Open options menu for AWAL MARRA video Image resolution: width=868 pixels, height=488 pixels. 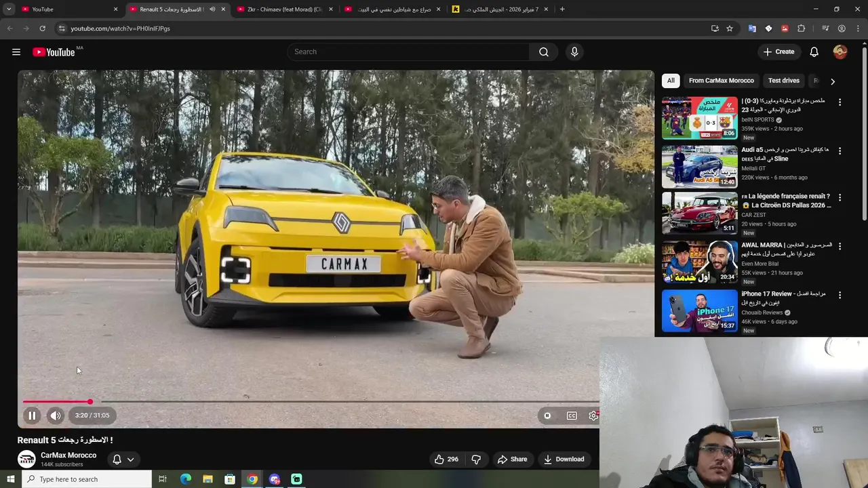pyautogui.click(x=840, y=246)
